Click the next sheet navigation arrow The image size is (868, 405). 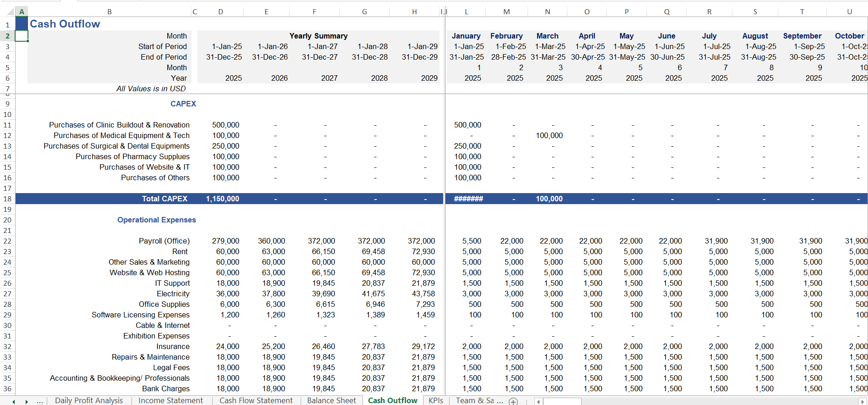click(27, 401)
